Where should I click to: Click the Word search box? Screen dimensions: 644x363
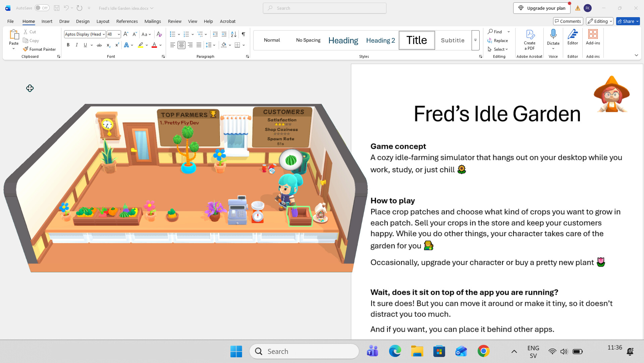click(325, 8)
